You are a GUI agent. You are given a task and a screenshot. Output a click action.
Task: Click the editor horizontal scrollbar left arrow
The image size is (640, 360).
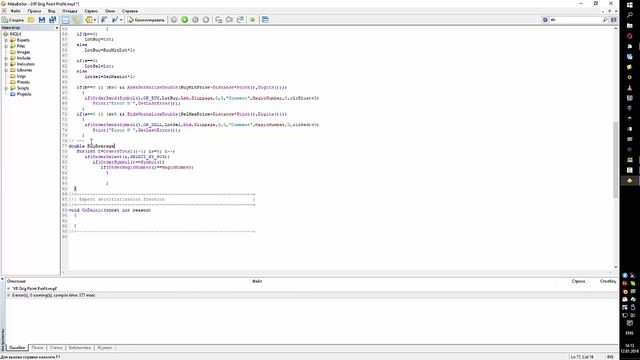63,273
